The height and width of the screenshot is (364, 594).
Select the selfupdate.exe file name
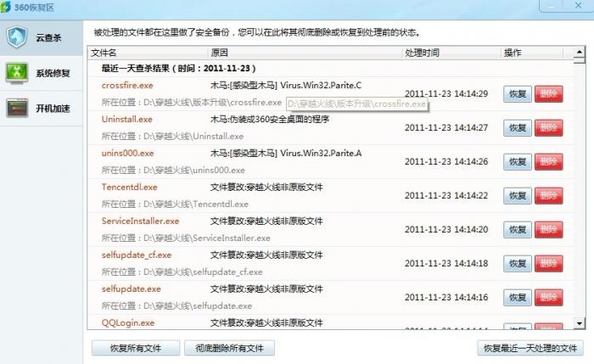tap(131, 288)
